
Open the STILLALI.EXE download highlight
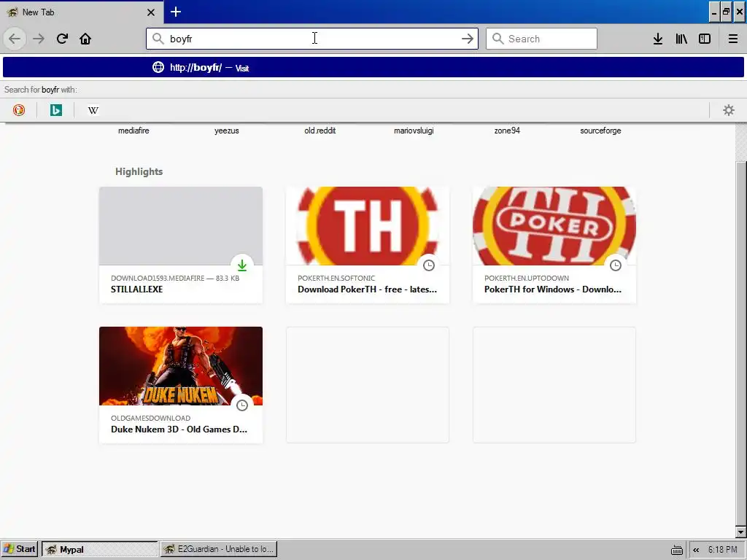(181, 245)
